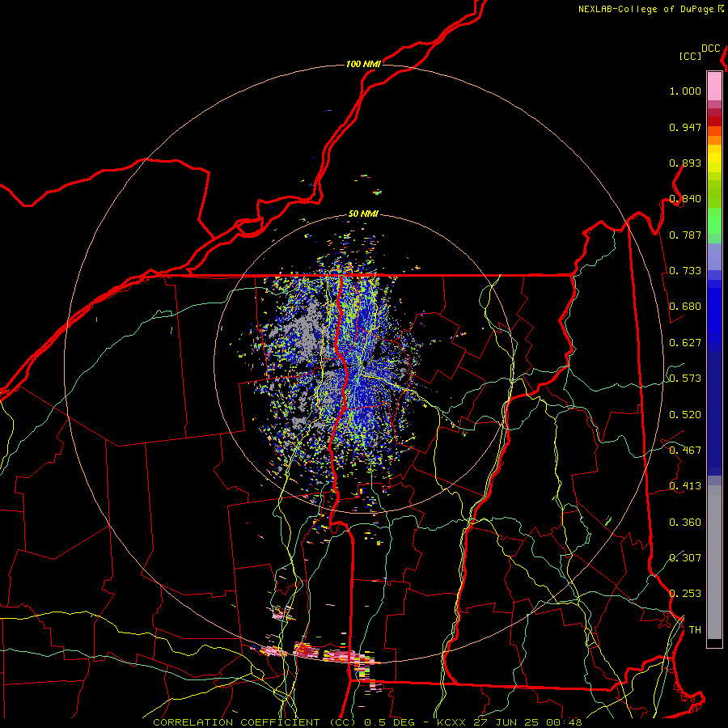Image resolution: width=728 pixels, height=728 pixels.
Task: Pick the bright green segment of the color bar
Action: click(714, 221)
